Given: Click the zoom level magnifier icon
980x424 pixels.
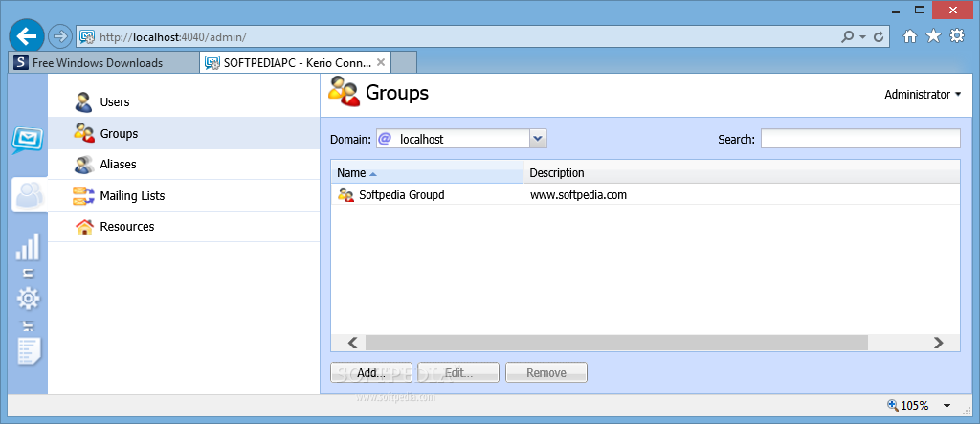Looking at the screenshot, I should click(893, 405).
